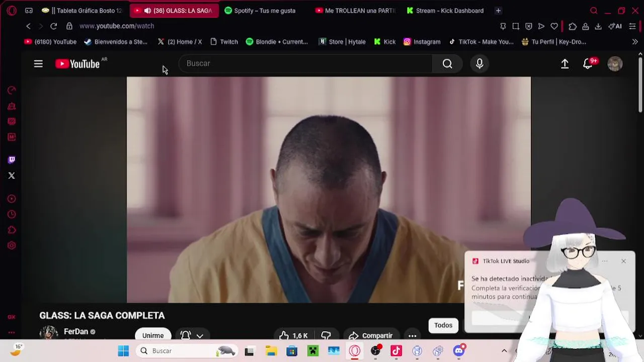Select the Todos filter chip
This screenshot has width=644, height=362.
pyautogui.click(x=443, y=325)
